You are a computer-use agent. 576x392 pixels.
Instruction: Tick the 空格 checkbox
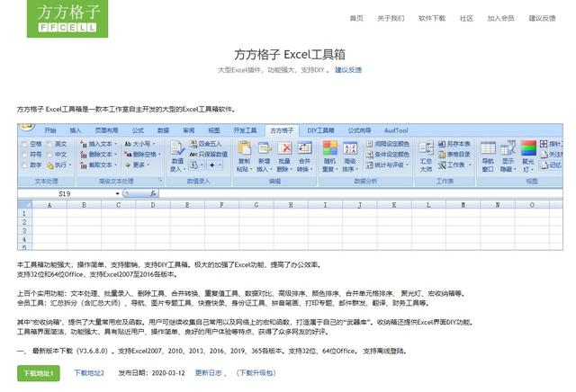pos(24,144)
